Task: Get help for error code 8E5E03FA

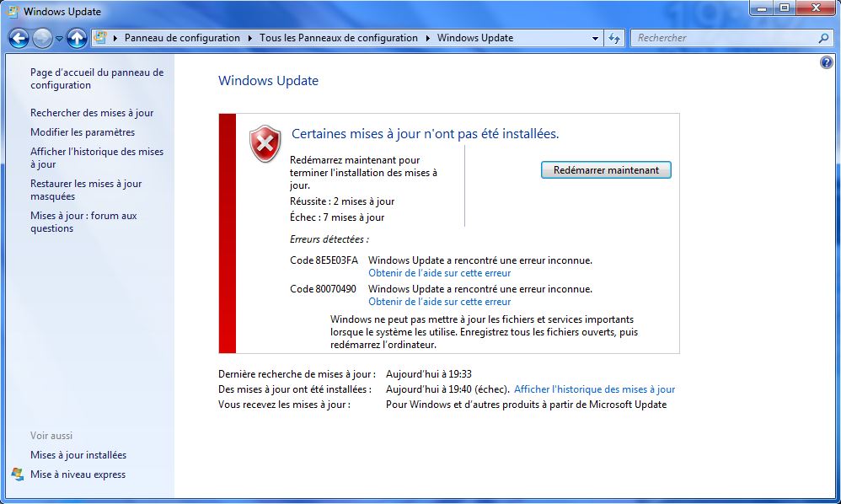Action: pos(439,273)
